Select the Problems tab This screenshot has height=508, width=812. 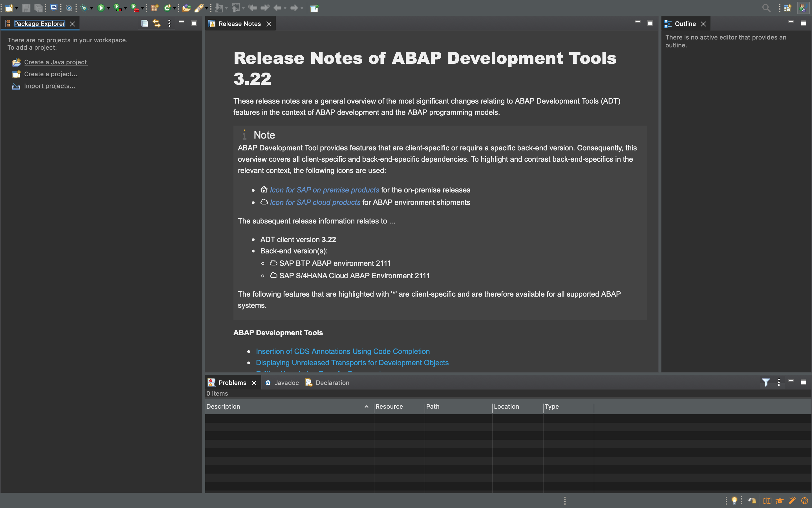(232, 383)
